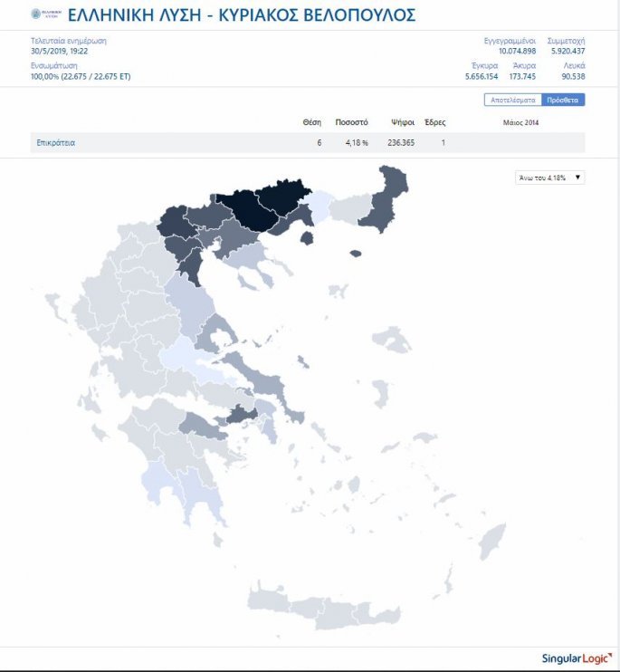This screenshot has height=672, width=620.
Task: Select the Thasos island on the map
Action: coord(306,237)
